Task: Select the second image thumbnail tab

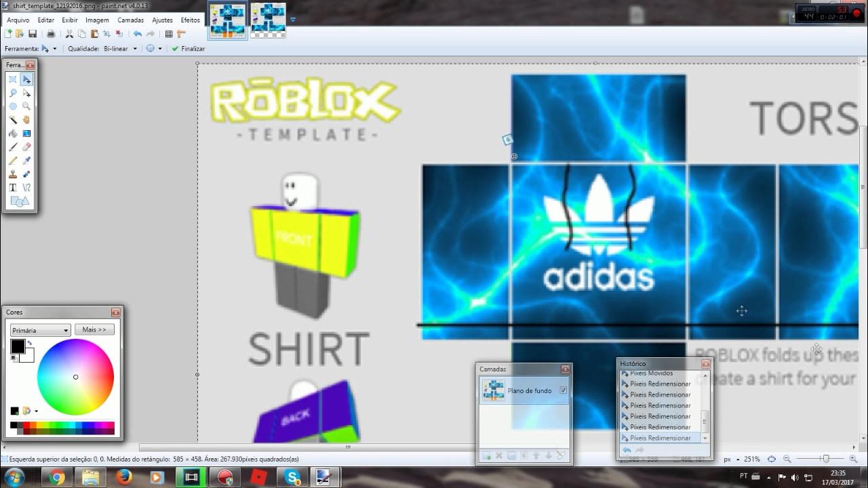Action: pos(268,20)
